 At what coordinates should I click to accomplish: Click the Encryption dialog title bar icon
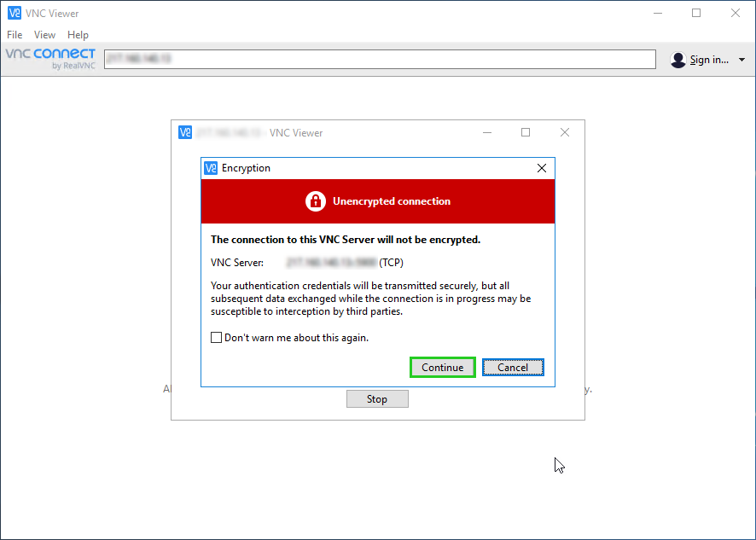click(x=211, y=168)
